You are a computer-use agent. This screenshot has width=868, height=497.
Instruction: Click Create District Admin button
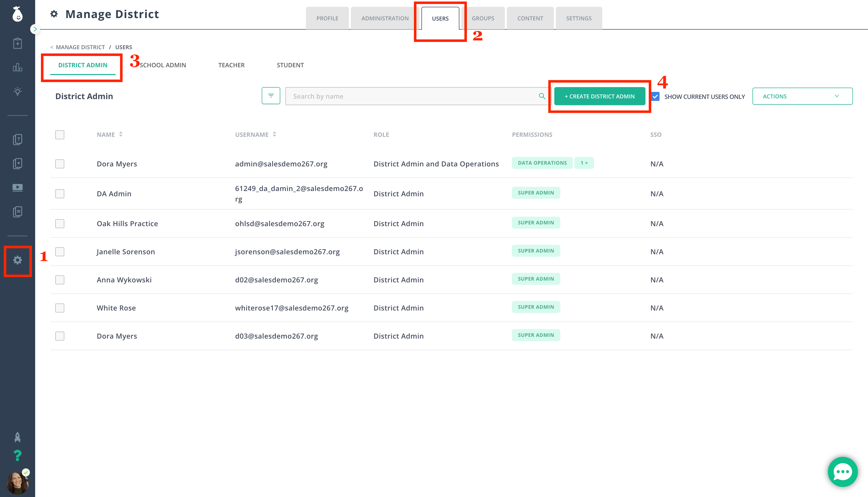pos(600,96)
